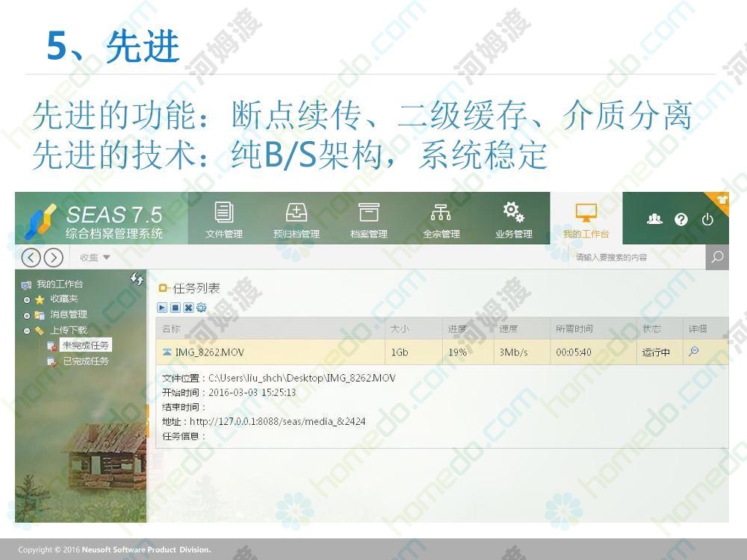Image resolution: width=747 pixels, height=560 pixels.
Task: Select 上传下载 in the tree
Action: point(69,330)
